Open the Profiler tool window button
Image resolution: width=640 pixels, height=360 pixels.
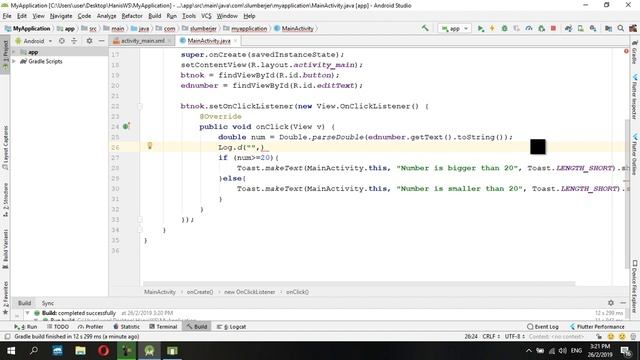point(91,327)
